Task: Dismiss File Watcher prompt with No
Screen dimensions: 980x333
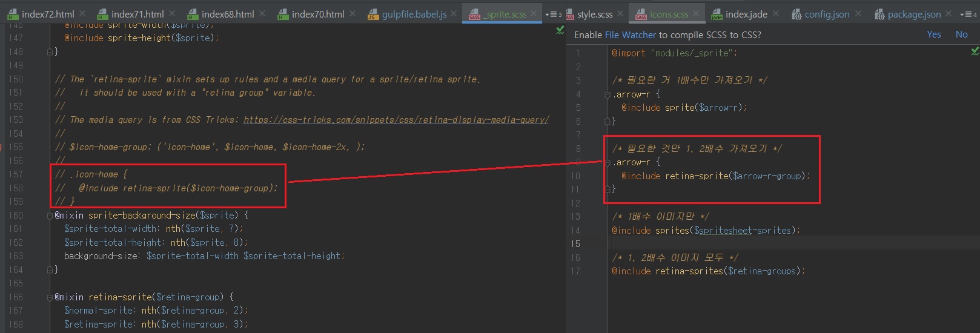Action: tap(961, 35)
